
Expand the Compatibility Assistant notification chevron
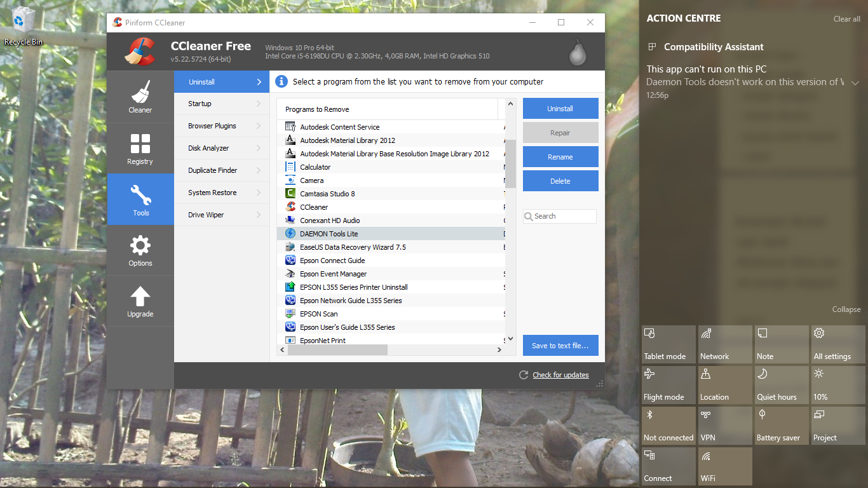(x=855, y=83)
